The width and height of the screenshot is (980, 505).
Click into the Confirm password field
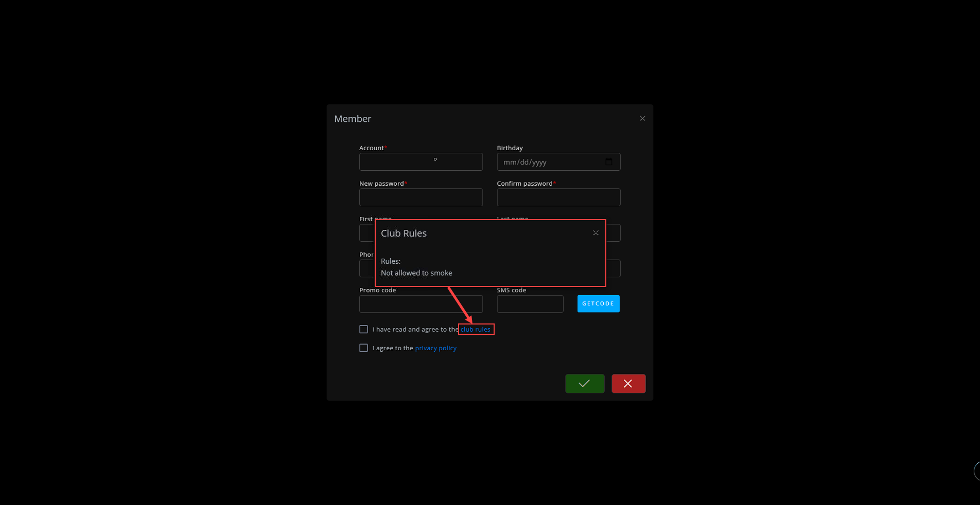pos(558,197)
